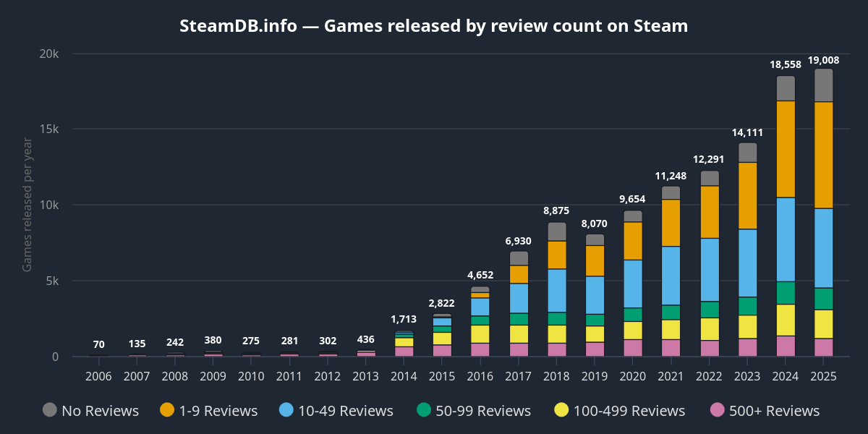Click the 2021 yellow 100-499 Reviews segment
The height and width of the screenshot is (434, 868).
coord(671,329)
